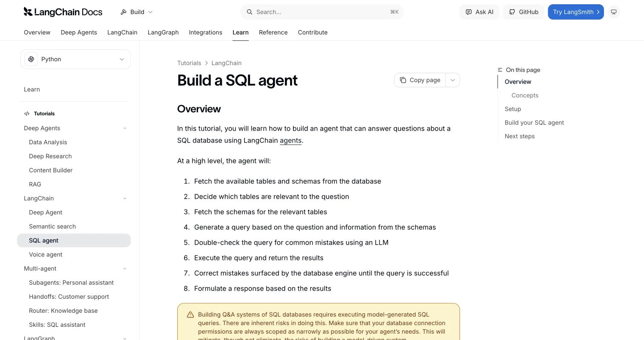
Task: Click the Build hammer icon
Action: click(x=124, y=12)
